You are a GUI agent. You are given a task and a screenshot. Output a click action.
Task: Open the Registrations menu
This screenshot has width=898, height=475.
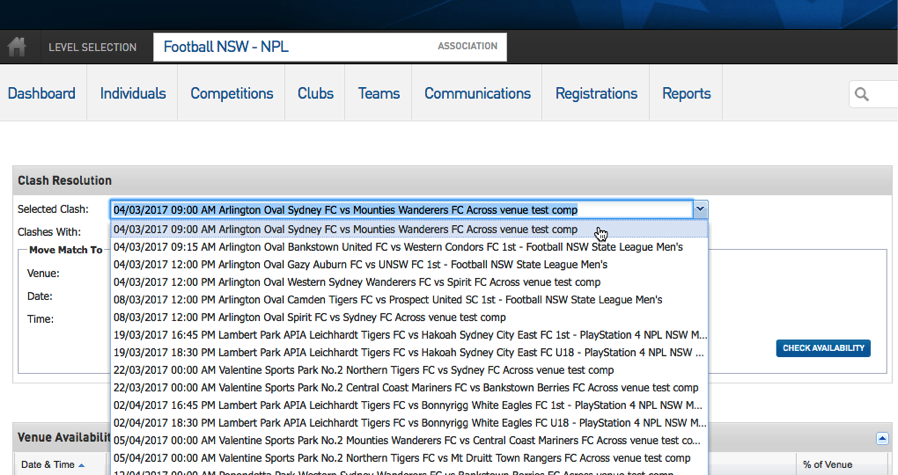click(x=596, y=93)
